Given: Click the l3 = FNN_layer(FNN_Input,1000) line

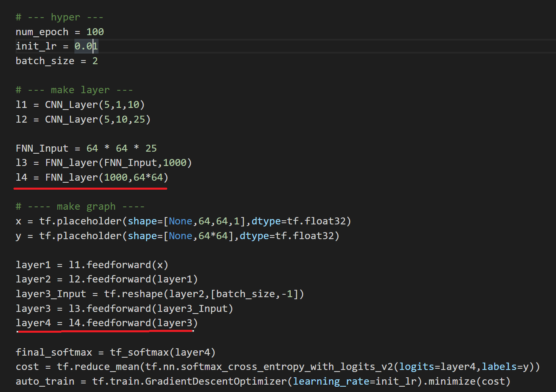Looking at the screenshot, I should (x=104, y=163).
